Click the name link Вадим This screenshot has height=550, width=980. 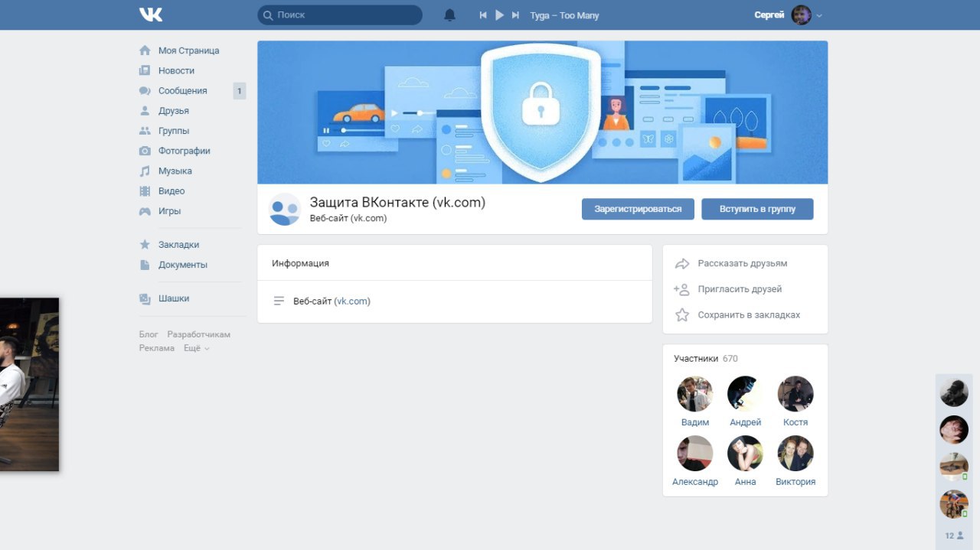pos(695,422)
